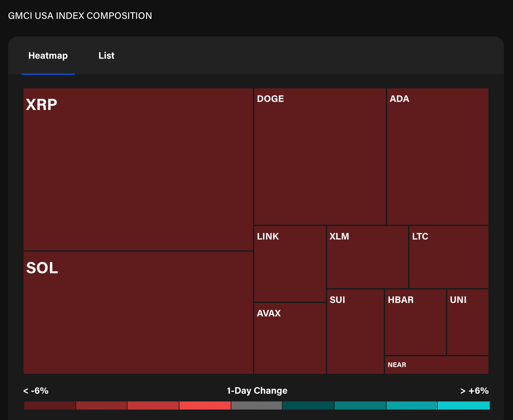513x420 pixels.
Task: Open the DOGE heatmap tile
Action: click(x=320, y=157)
